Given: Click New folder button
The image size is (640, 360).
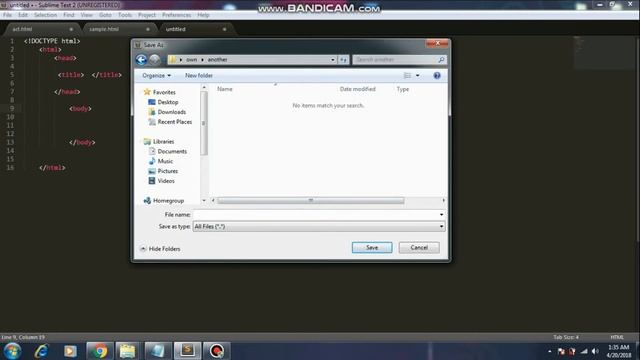Looking at the screenshot, I should tap(199, 76).
